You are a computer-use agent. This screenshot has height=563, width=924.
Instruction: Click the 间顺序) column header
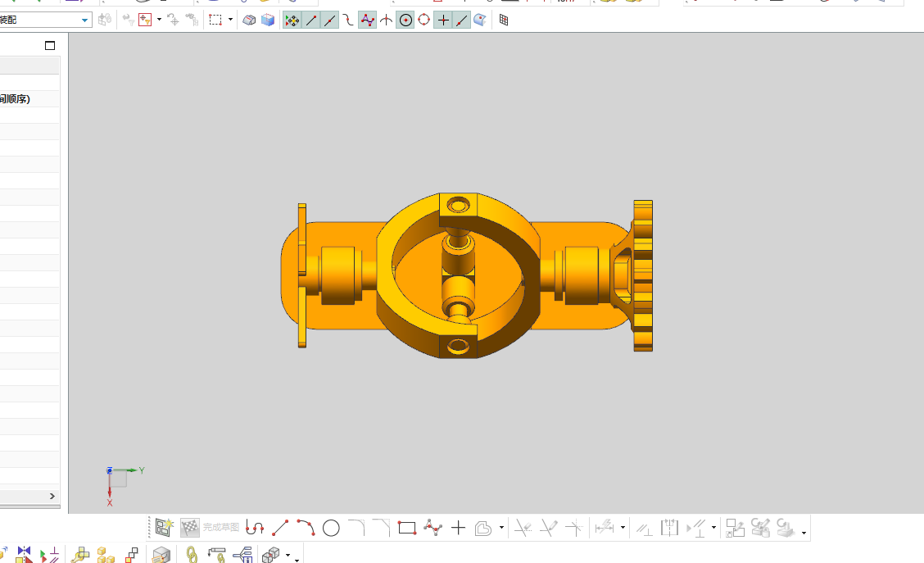[x=16, y=98]
